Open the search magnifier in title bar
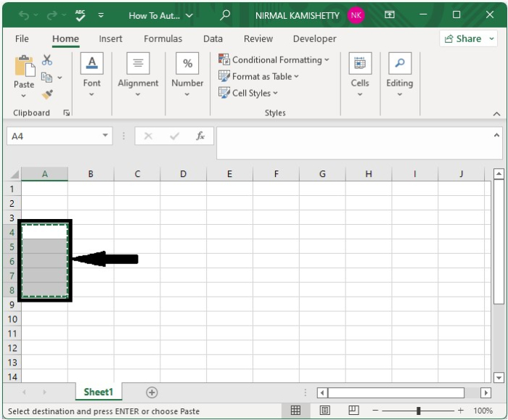 [x=225, y=15]
